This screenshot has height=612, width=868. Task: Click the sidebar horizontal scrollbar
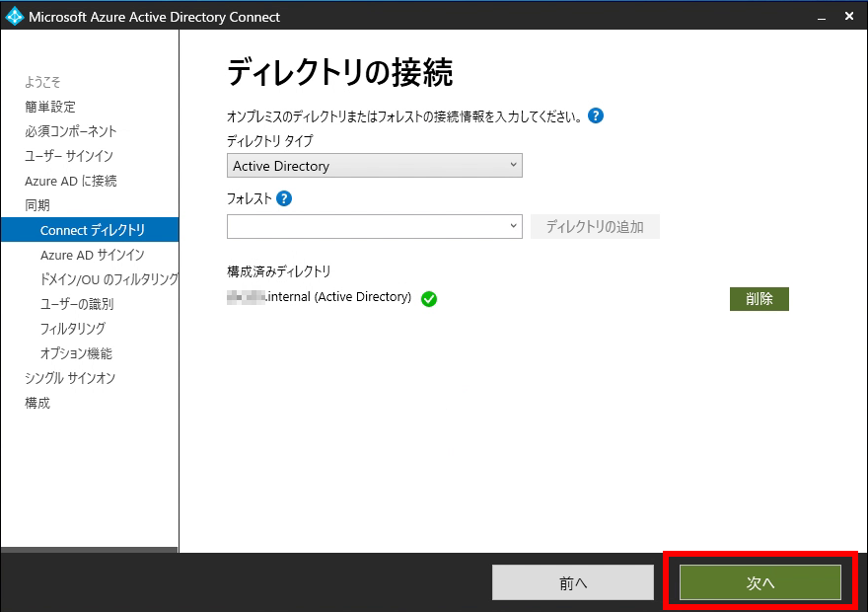[x=89, y=550]
